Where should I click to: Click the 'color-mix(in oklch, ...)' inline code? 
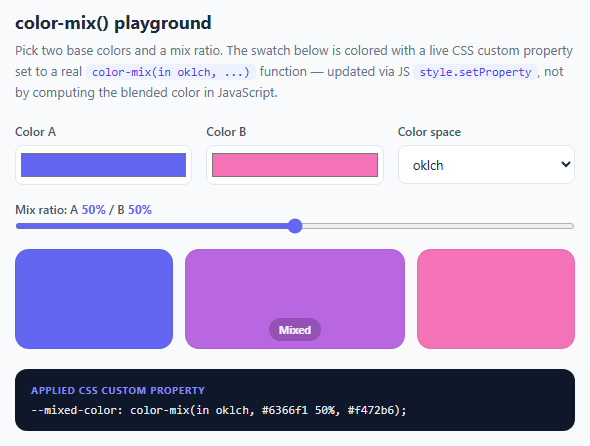tap(171, 72)
